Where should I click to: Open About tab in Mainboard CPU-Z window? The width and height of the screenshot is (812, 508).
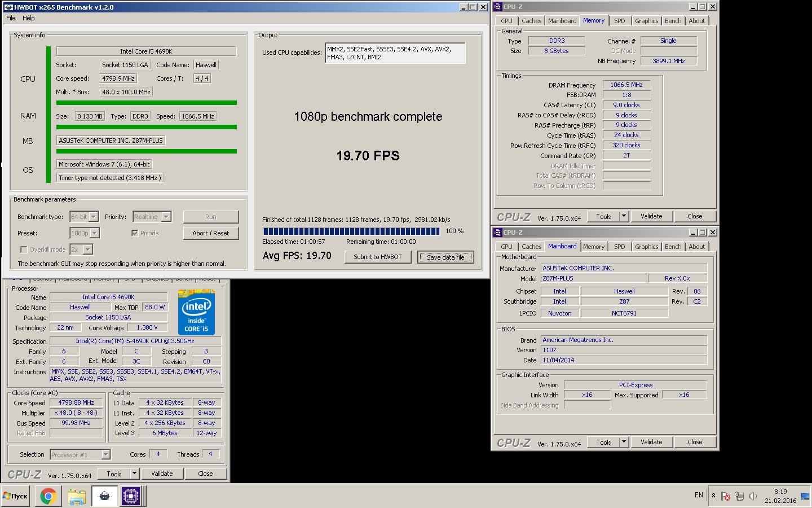coord(696,247)
